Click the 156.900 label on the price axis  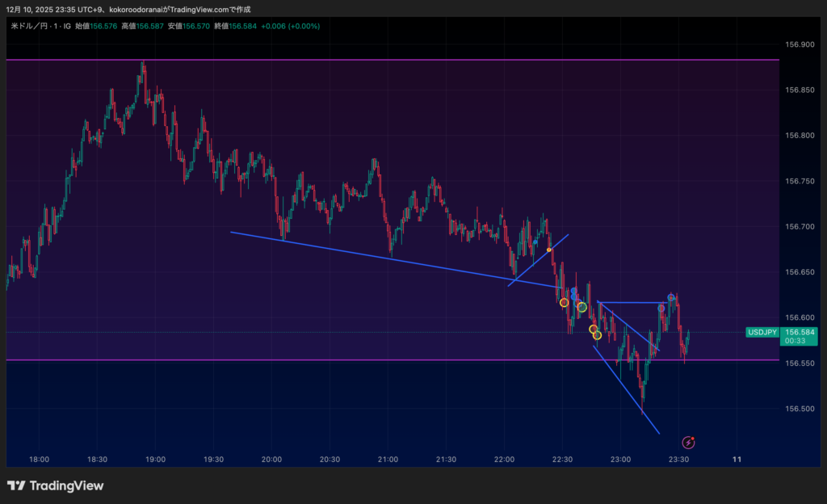[x=799, y=44]
